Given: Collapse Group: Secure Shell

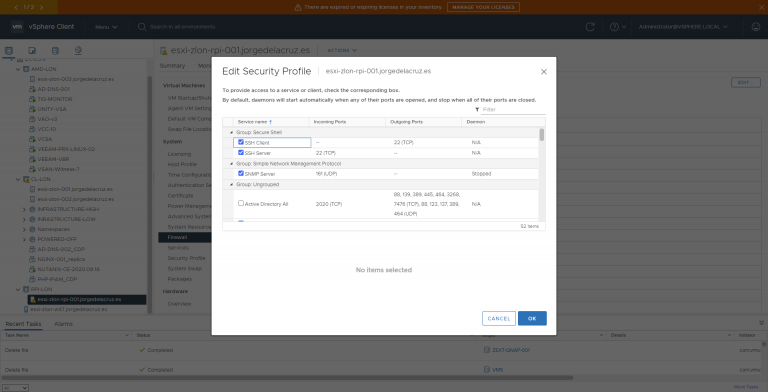Looking at the screenshot, I should (x=232, y=132).
